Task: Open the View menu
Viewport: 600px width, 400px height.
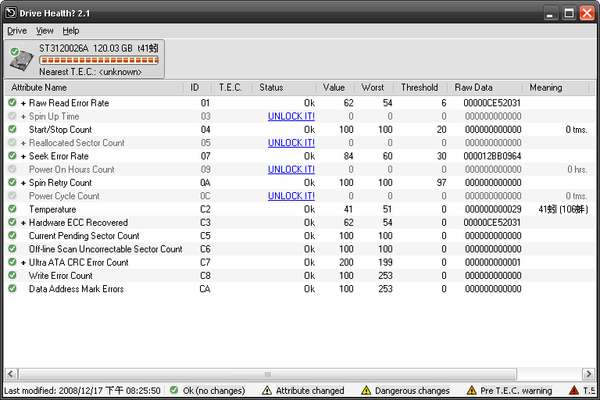Action: [45, 31]
